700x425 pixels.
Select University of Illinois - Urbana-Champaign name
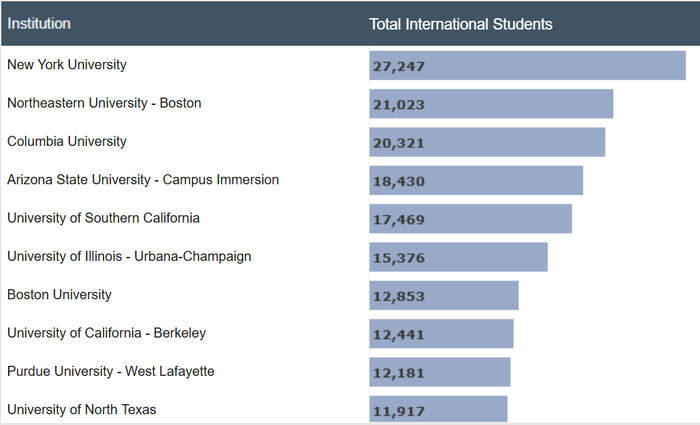(x=129, y=256)
